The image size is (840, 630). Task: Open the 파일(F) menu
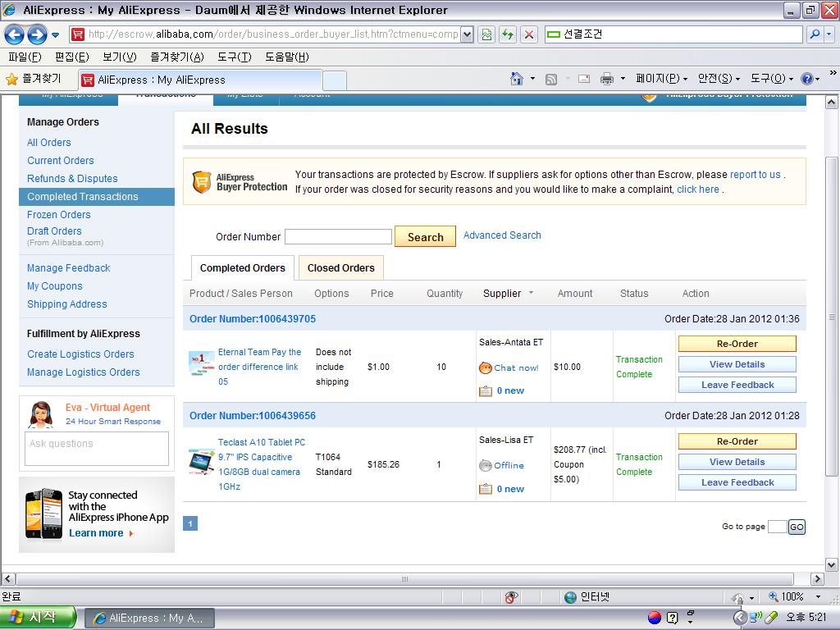(25, 57)
